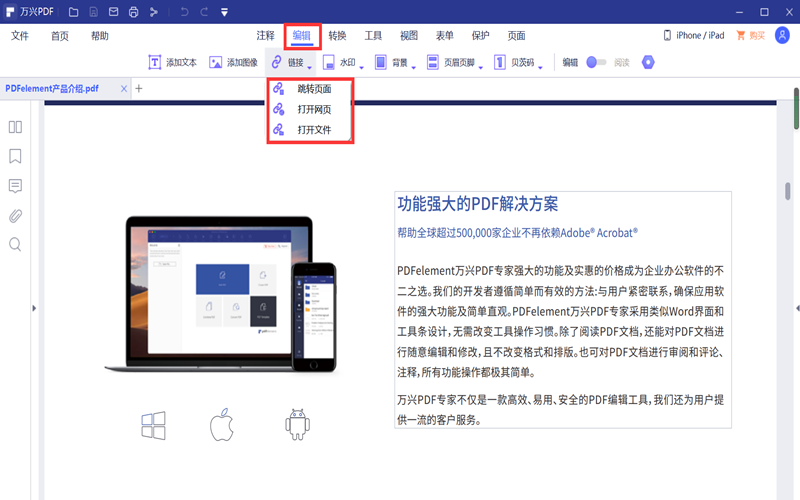Image resolution: width=800 pixels, height=500 pixels.
Task: Close the PDFelement产品介绍.pdf document tab
Action: click(124, 89)
